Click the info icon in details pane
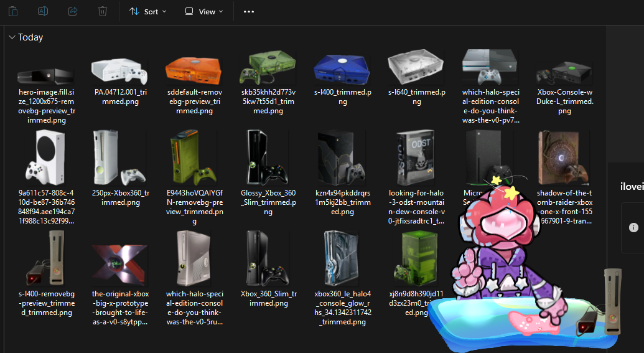The width and height of the screenshot is (644, 353). pos(633,227)
